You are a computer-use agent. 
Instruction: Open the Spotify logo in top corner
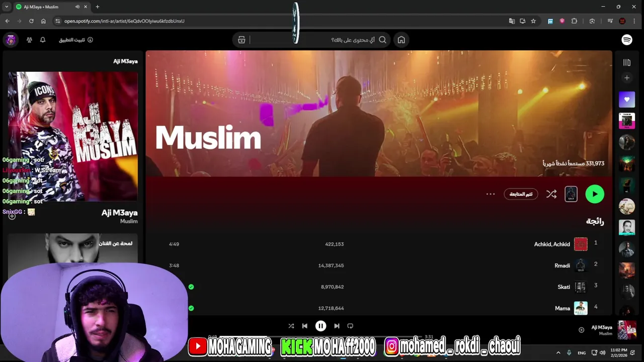627,40
